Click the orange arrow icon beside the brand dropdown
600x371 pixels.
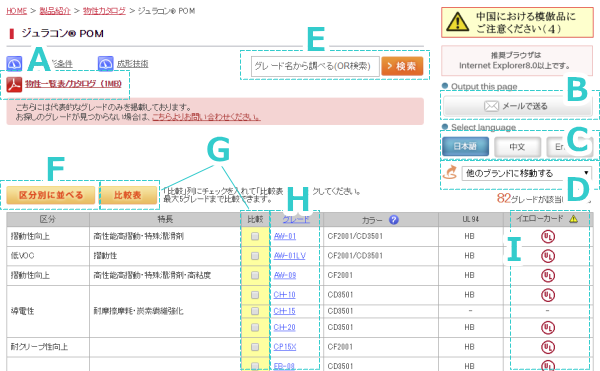tap(450, 172)
